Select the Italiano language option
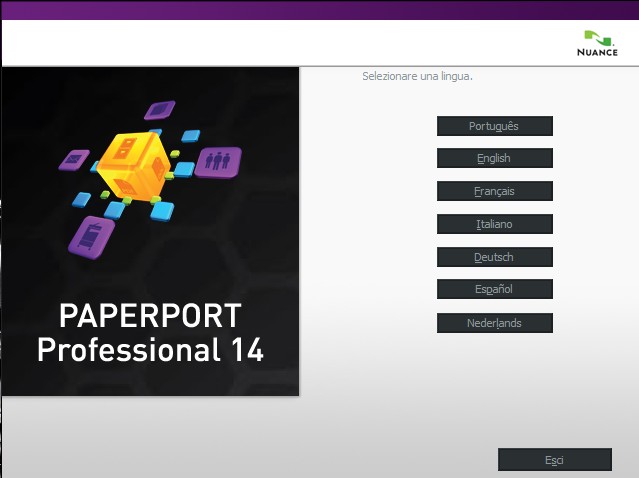 [495, 224]
